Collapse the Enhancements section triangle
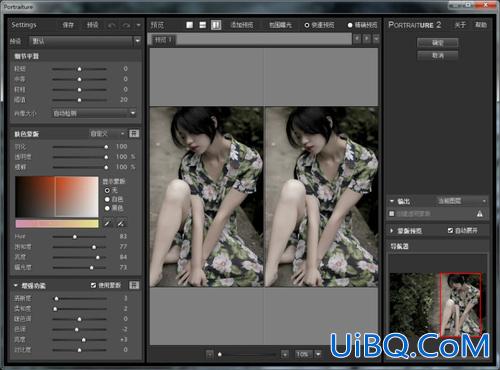Viewport: 500px width, 370px height. point(16,286)
